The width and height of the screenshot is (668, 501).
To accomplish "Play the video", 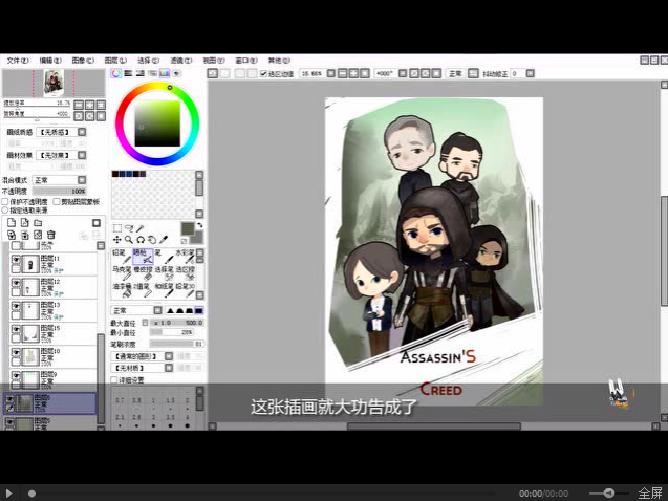I will coord(9,493).
